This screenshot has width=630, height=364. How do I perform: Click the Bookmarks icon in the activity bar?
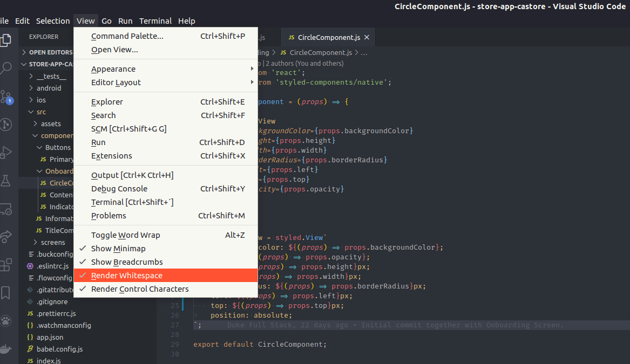[x=6, y=293]
